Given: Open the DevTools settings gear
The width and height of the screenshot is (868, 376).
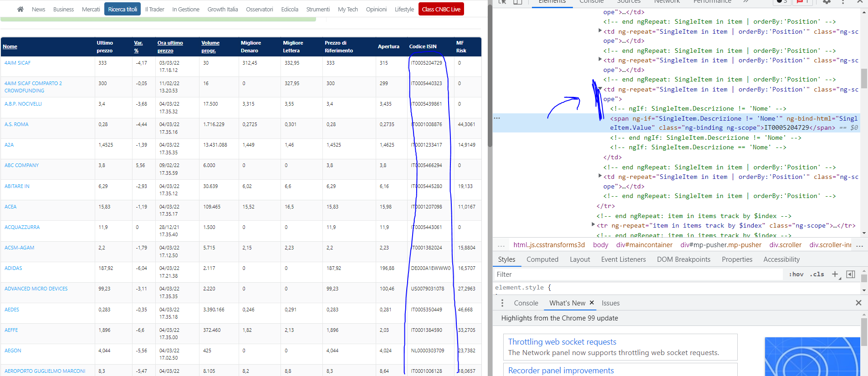Looking at the screenshot, I should coord(827,2).
